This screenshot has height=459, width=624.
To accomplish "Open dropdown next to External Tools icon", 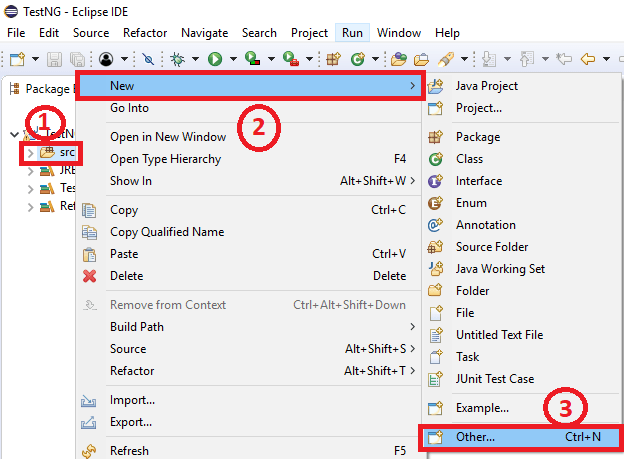I will (x=309, y=59).
